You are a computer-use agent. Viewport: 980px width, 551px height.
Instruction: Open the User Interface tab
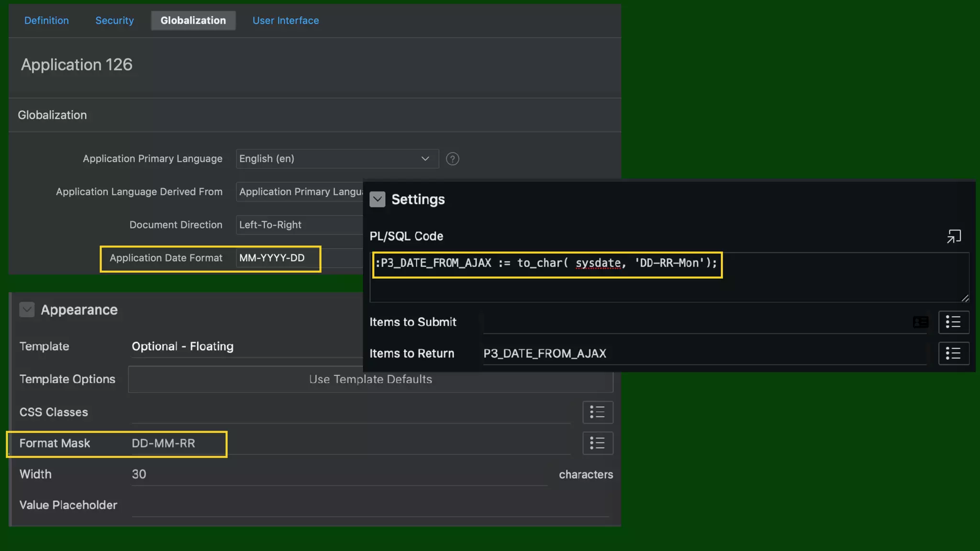coord(285,21)
